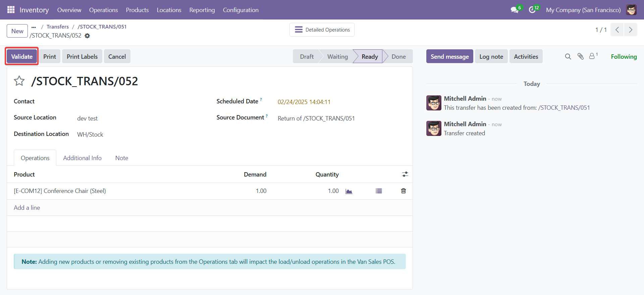
Task: Open the apps grid menu icon
Action: coord(11,10)
